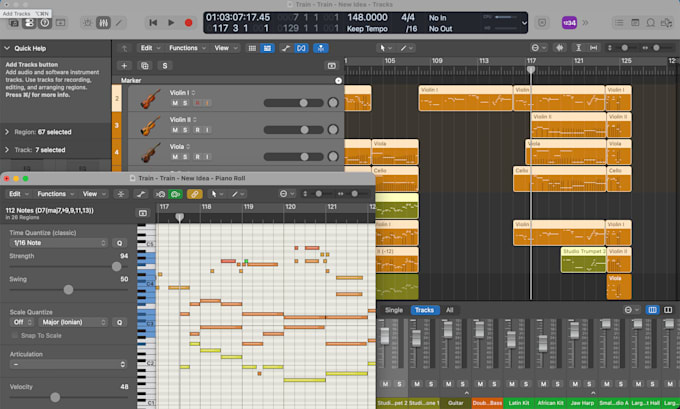This screenshot has width=680, height=409.
Task: Go to beginning with the transport button
Action: (153, 23)
